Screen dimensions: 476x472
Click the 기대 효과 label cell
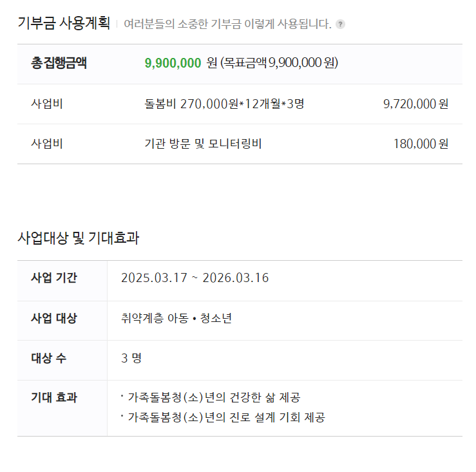62,408
